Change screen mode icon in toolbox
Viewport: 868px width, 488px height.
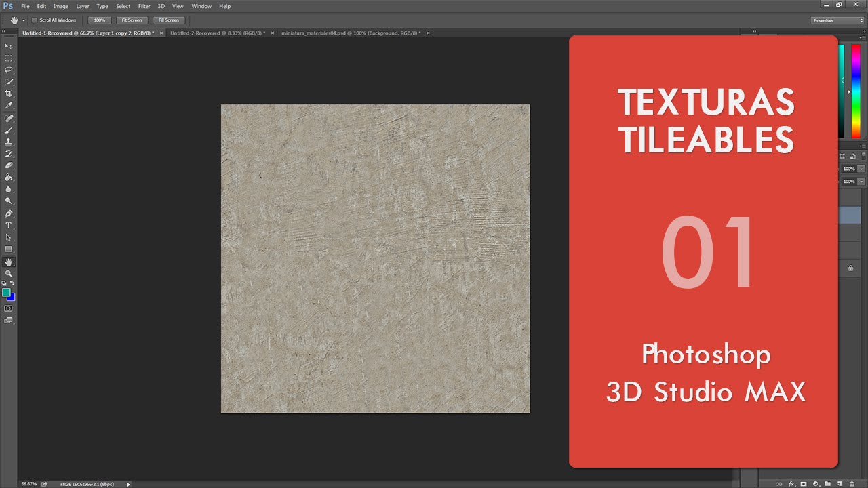9,321
